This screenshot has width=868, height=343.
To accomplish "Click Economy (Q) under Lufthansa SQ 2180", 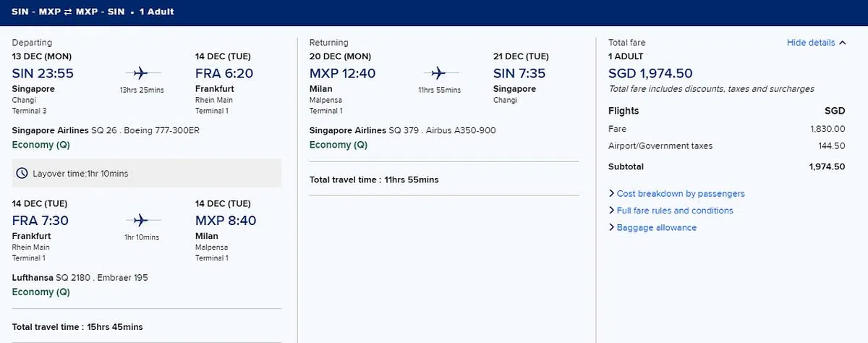I will 41,292.
